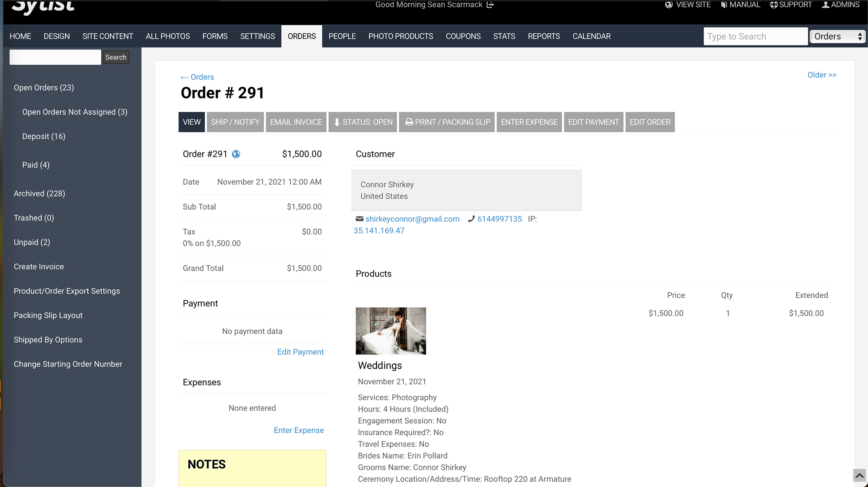This screenshot has height=487, width=868.
Task: Go to the HOME menu
Action: click(x=20, y=36)
